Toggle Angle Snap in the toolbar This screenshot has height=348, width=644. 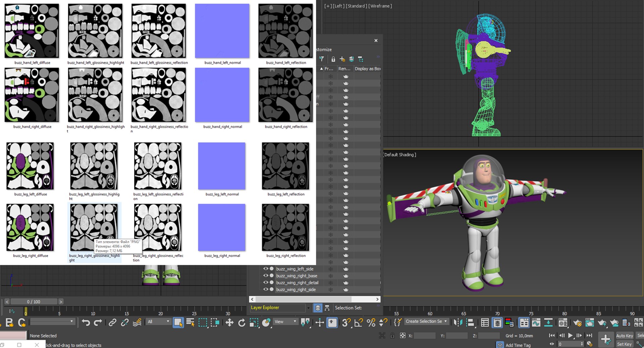pyautogui.click(x=359, y=323)
